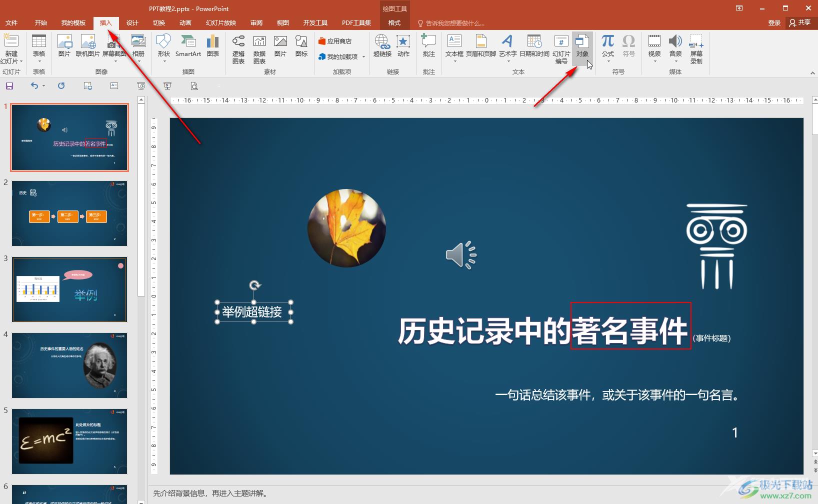
Task: Open the File (文件) tab
Action: coord(11,23)
